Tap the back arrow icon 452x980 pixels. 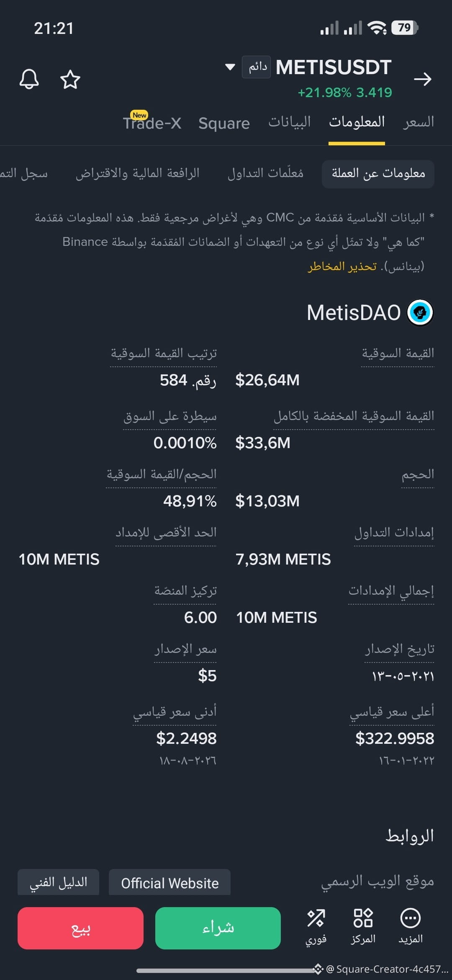[422, 79]
